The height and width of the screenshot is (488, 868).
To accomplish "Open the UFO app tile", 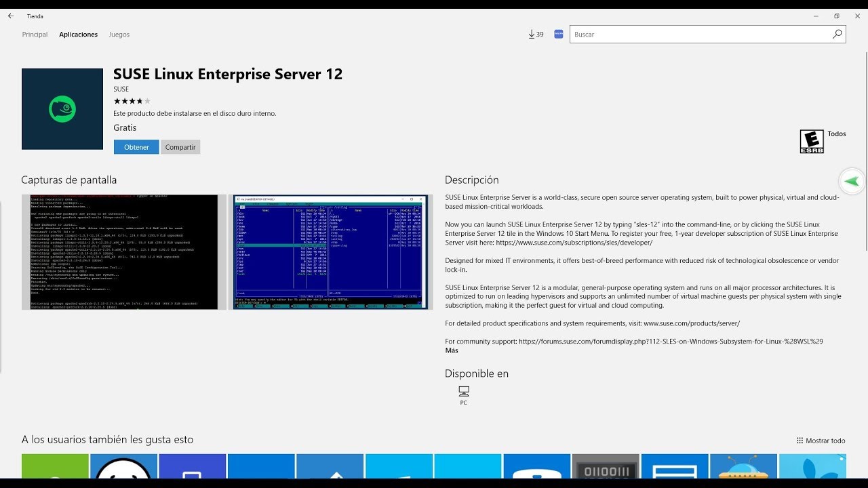I will click(743, 466).
